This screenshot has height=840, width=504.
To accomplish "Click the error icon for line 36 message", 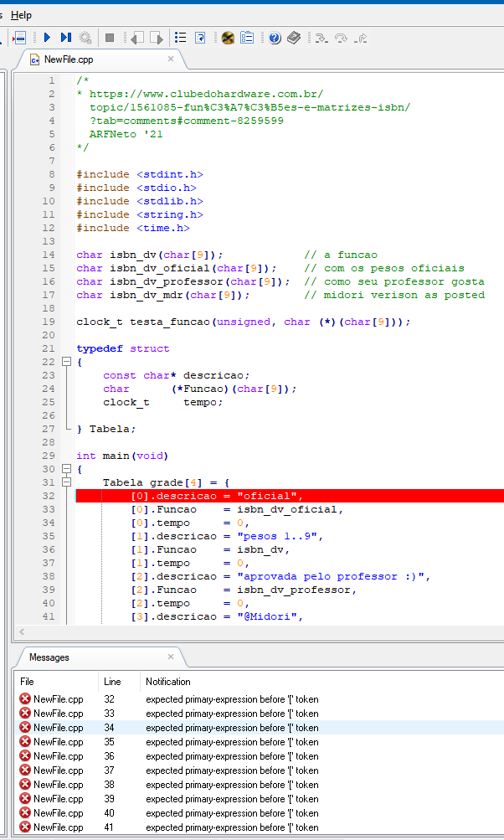I will (25, 756).
